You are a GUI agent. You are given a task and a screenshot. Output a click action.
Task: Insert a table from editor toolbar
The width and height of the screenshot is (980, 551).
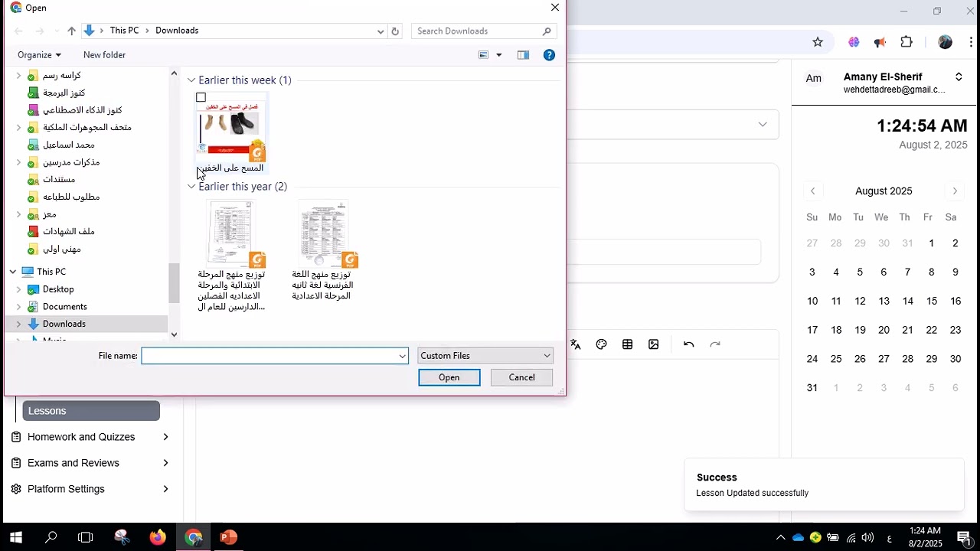point(628,345)
